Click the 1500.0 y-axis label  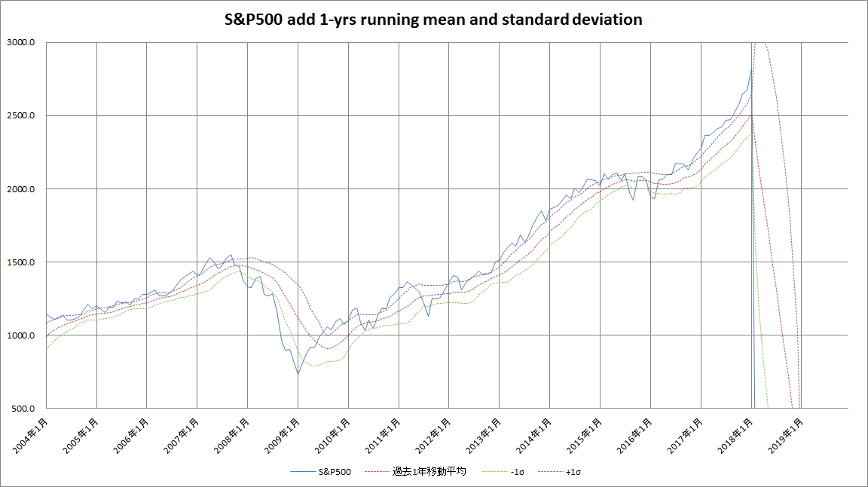point(21,262)
